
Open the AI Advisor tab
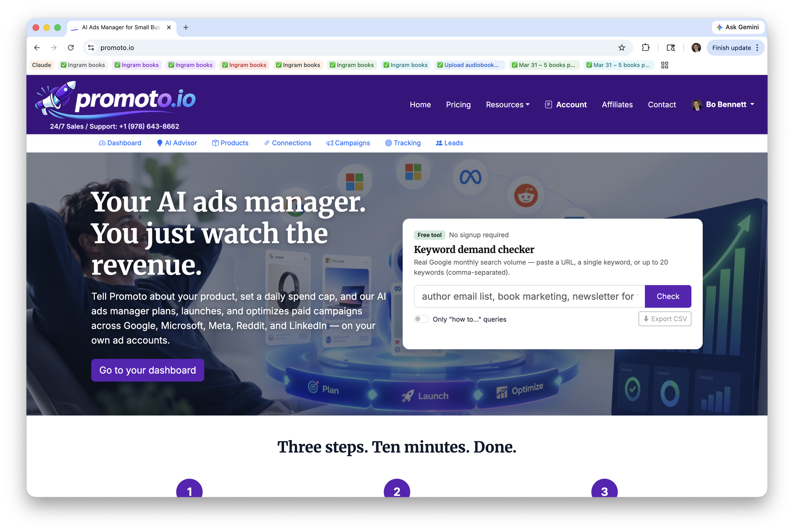point(177,143)
